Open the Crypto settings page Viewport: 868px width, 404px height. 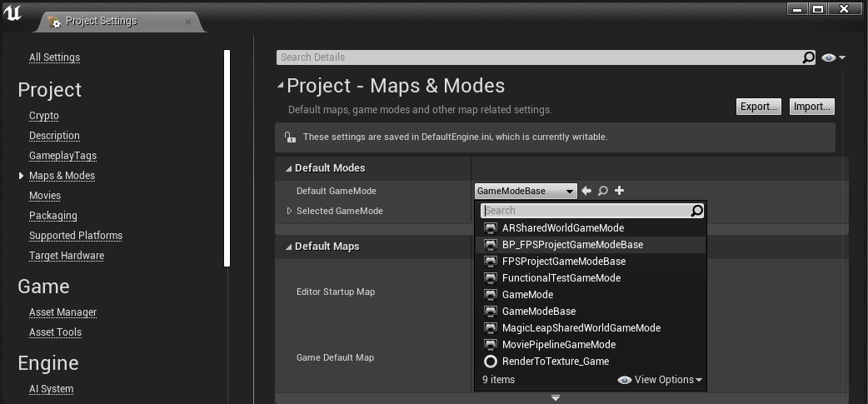[x=43, y=116]
